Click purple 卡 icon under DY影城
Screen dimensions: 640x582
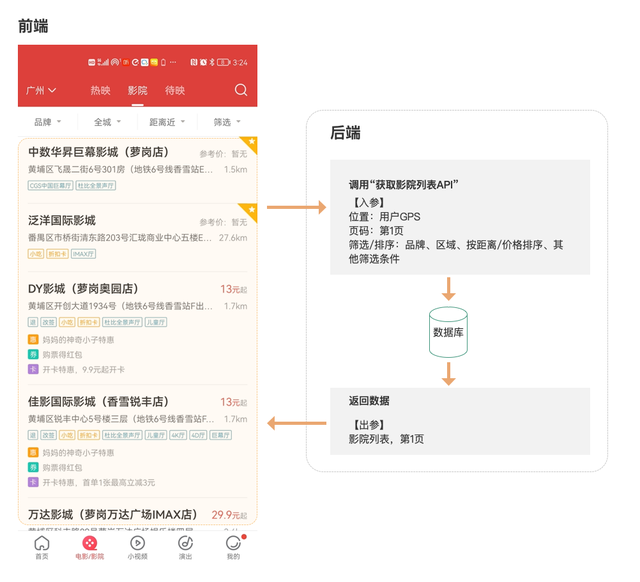point(33,369)
